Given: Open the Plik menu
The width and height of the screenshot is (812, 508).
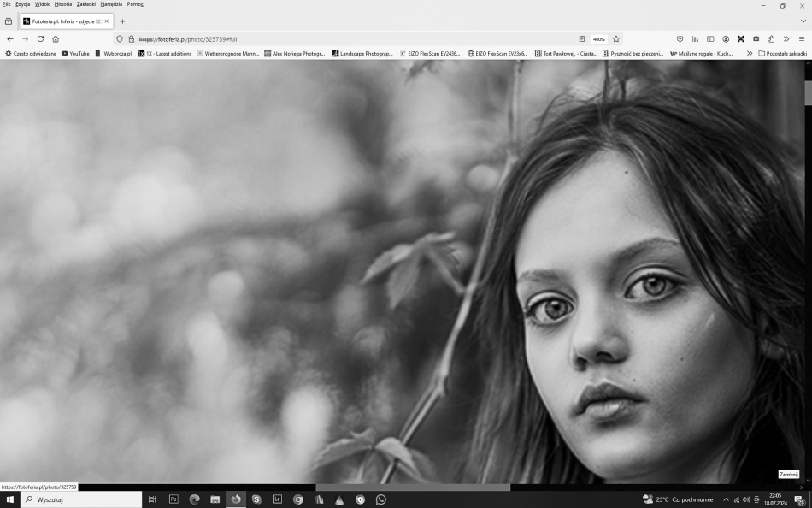Looking at the screenshot, I should click(x=6, y=4).
